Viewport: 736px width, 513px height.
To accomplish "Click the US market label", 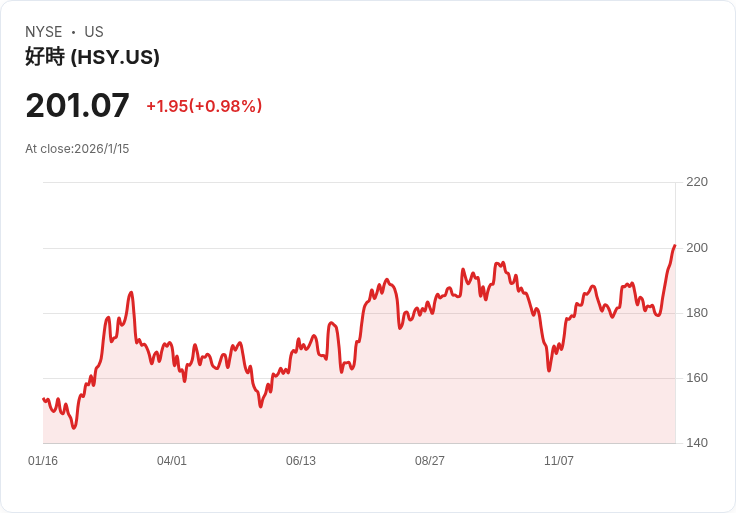I will point(94,32).
